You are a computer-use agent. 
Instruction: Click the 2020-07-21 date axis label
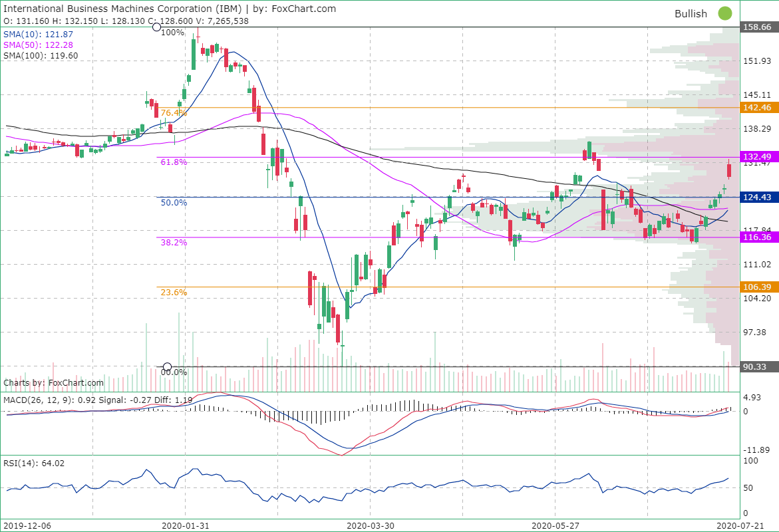pyautogui.click(x=743, y=525)
